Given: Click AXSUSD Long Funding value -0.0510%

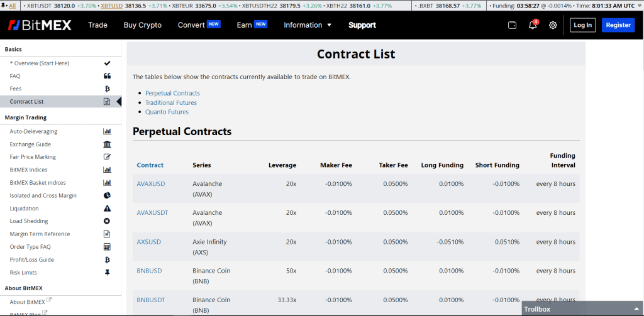Looking at the screenshot, I should 450,242.
